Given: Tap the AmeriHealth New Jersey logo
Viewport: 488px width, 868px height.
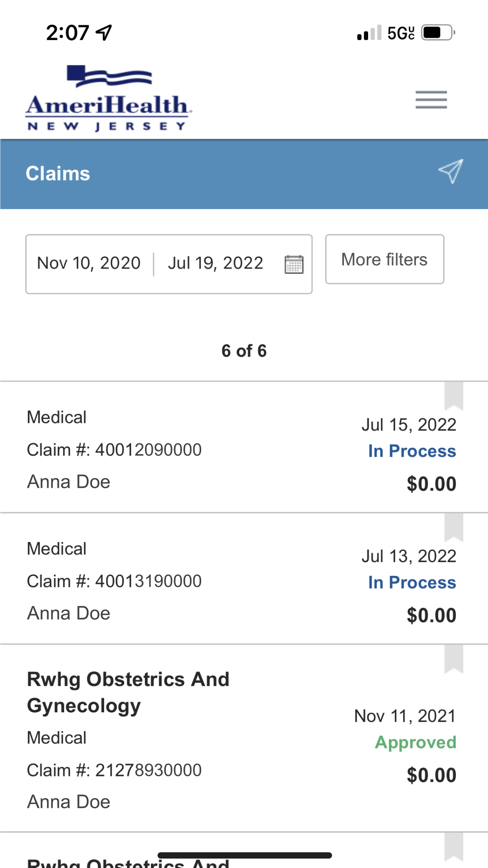Looking at the screenshot, I should [108, 98].
